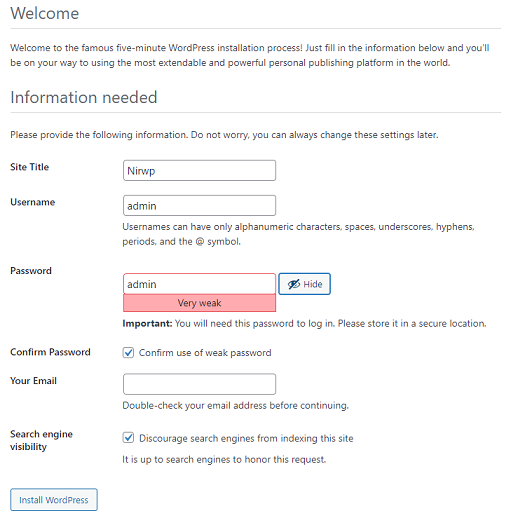Select the Username text field

point(200,206)
